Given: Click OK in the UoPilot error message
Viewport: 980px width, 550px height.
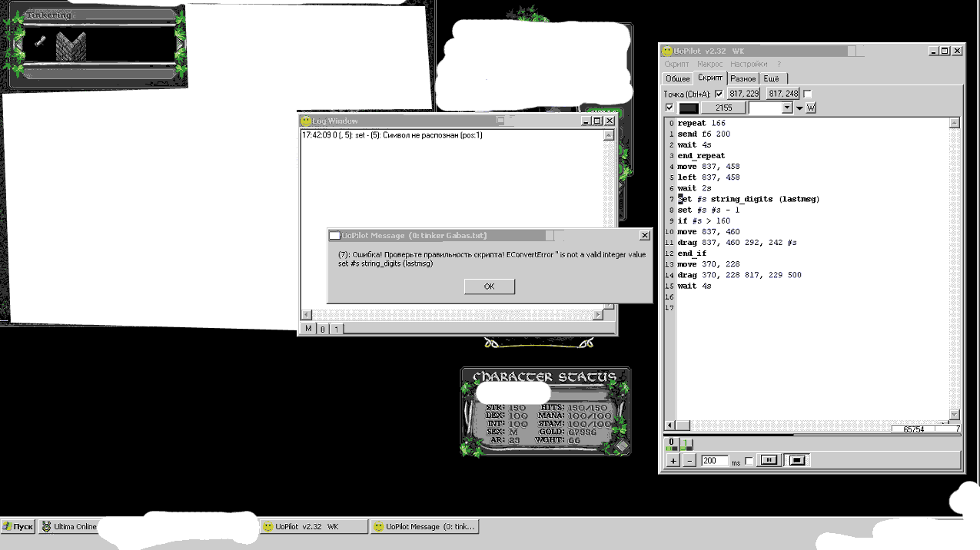Looking at the screenshot, I should point(489,287).
